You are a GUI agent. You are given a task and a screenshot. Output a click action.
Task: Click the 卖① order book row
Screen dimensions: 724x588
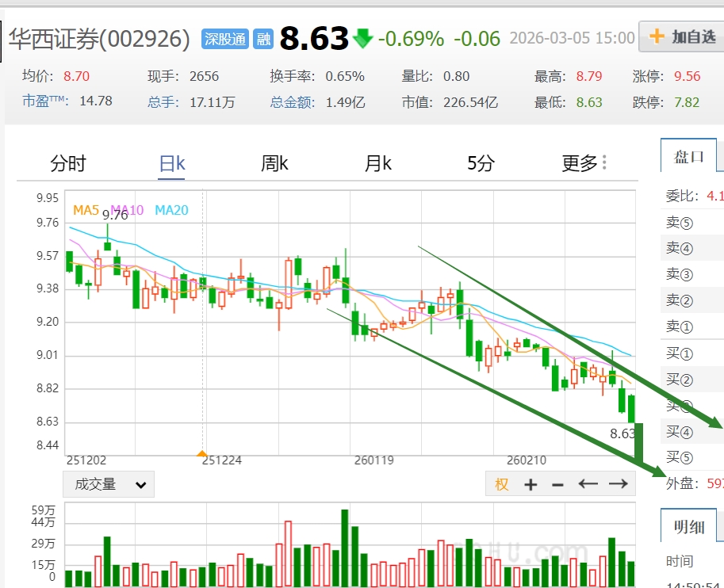[692, 326]
